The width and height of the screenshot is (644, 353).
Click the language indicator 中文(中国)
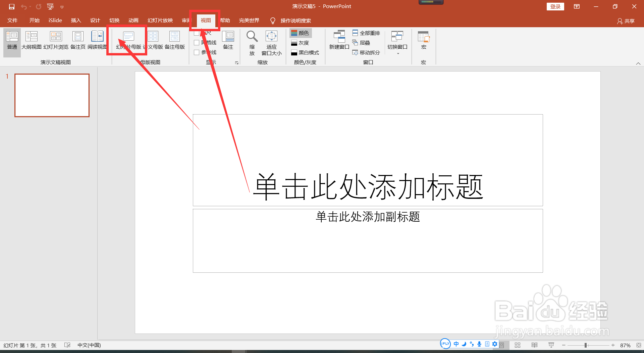(x=89, y=345)
